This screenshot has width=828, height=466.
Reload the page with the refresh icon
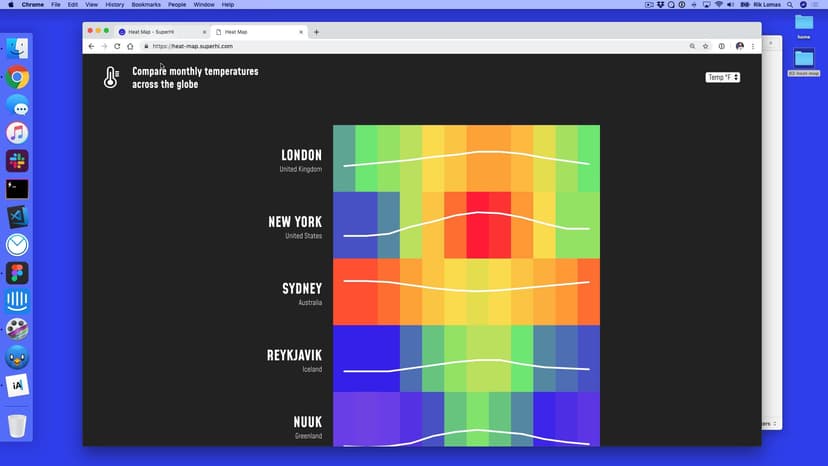(x=117, y=46)
